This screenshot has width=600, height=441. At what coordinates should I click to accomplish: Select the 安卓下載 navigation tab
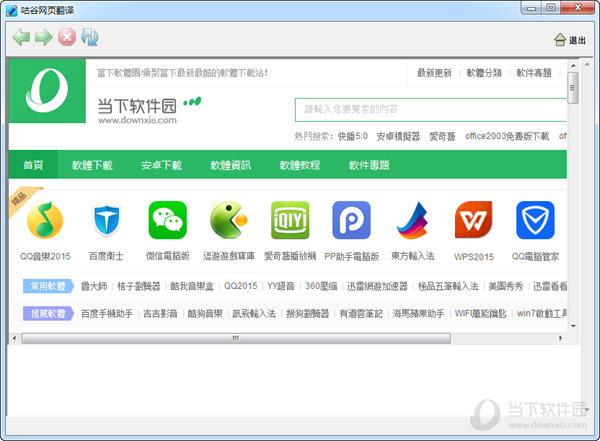pos(161,165)
